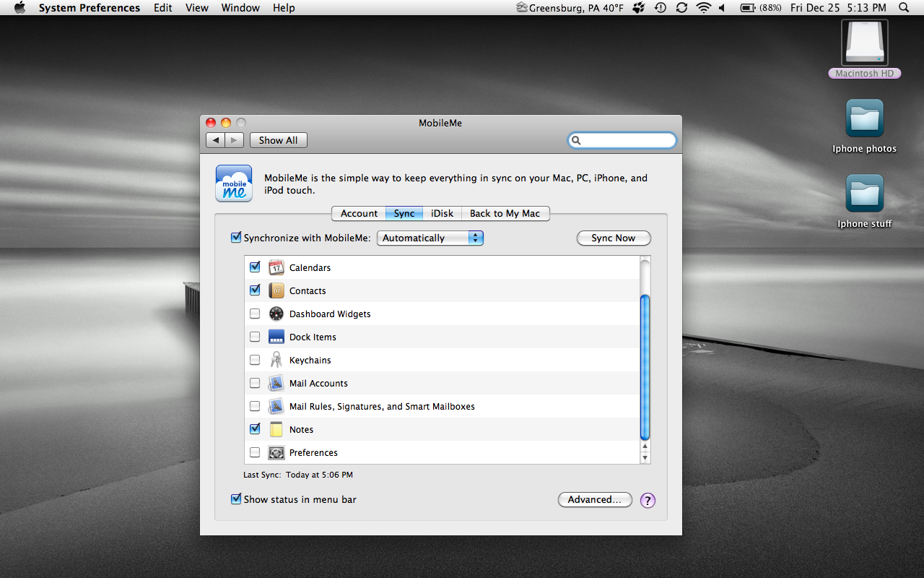This screenshot has width=924, height=578.
Task: Click the volume speaker icon
Action: pyautogui.click(x=722, y=8)
